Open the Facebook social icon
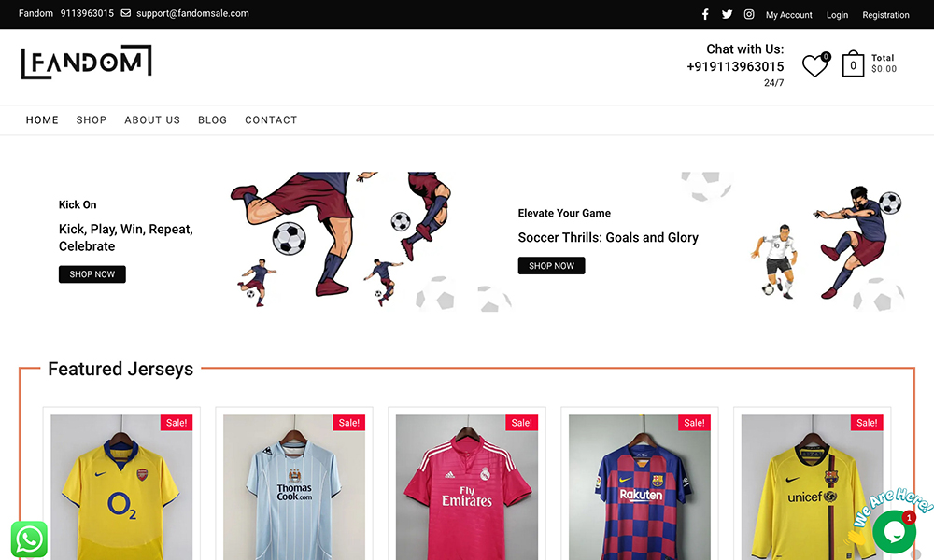Image resolution: width=934 pixels, height=560 pixels. point(705,14)
